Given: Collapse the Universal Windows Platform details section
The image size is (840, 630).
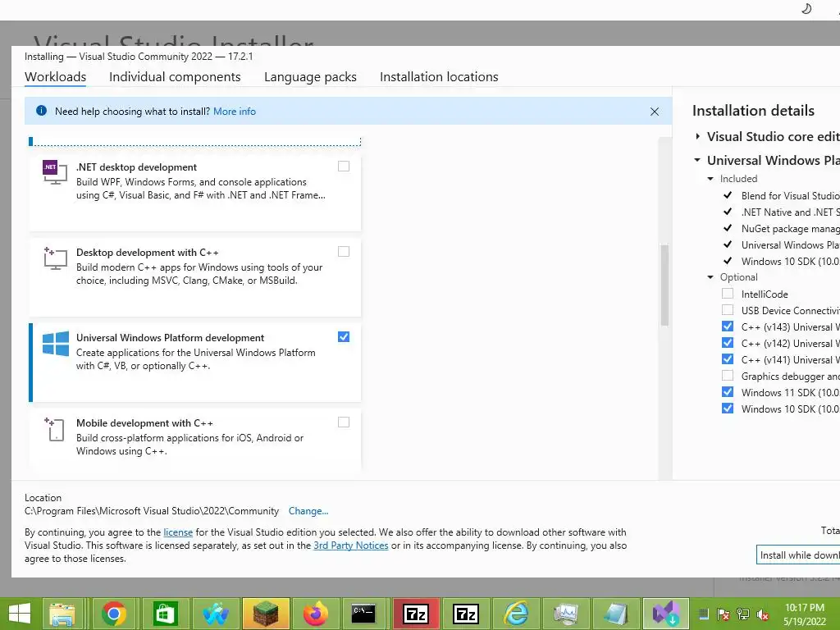Looking at the screenshot, I should click(x=697, y=160).
